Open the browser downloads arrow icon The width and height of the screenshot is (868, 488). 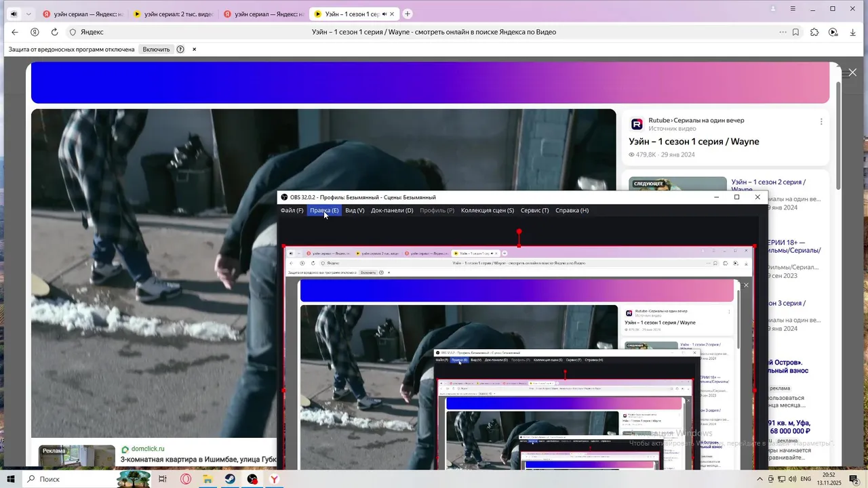pos(853,32)
